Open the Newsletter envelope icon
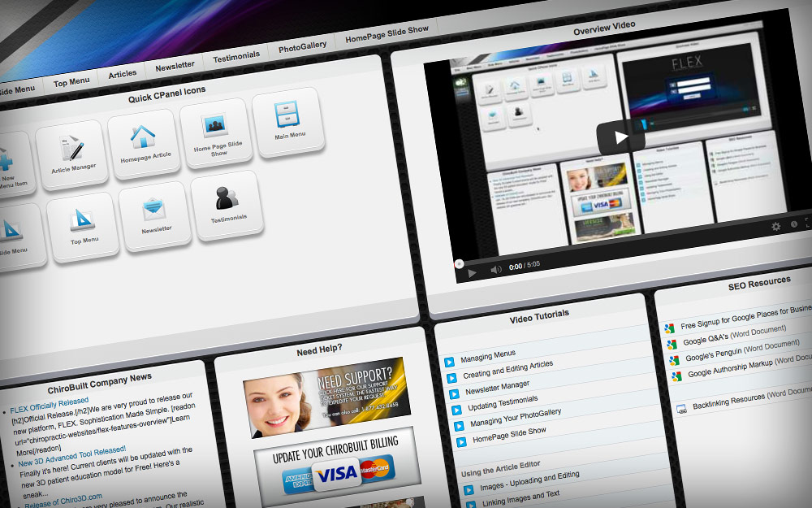 [x=155, y=215]
